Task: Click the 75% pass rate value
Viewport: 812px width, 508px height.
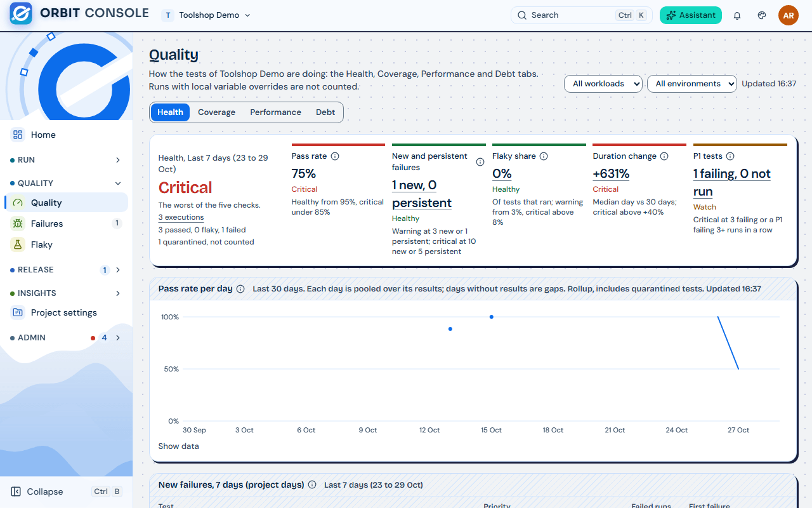Action: pos(304,173)
